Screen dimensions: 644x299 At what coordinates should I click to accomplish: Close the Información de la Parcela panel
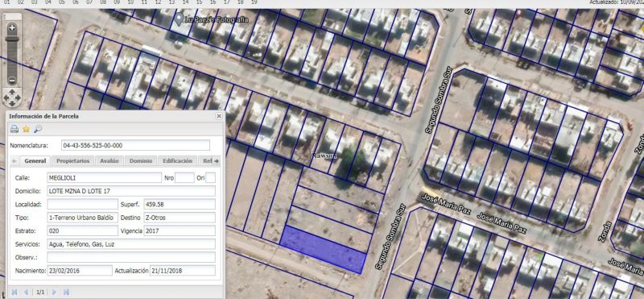pos(219,116)
